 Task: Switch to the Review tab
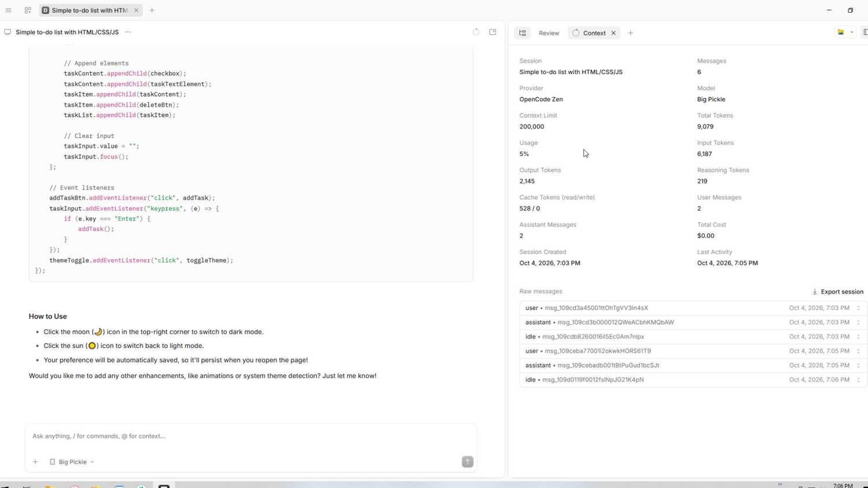point(549,33)
